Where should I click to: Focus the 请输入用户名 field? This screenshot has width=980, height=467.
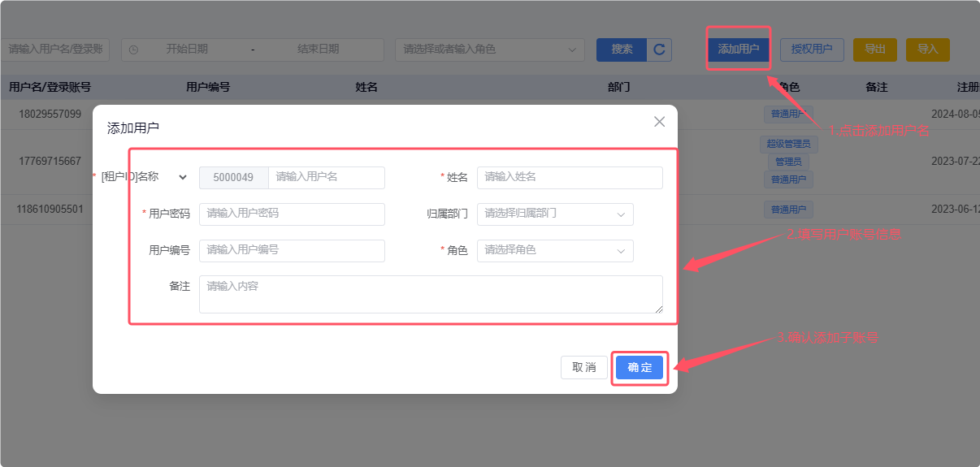(x=327, y=177)
